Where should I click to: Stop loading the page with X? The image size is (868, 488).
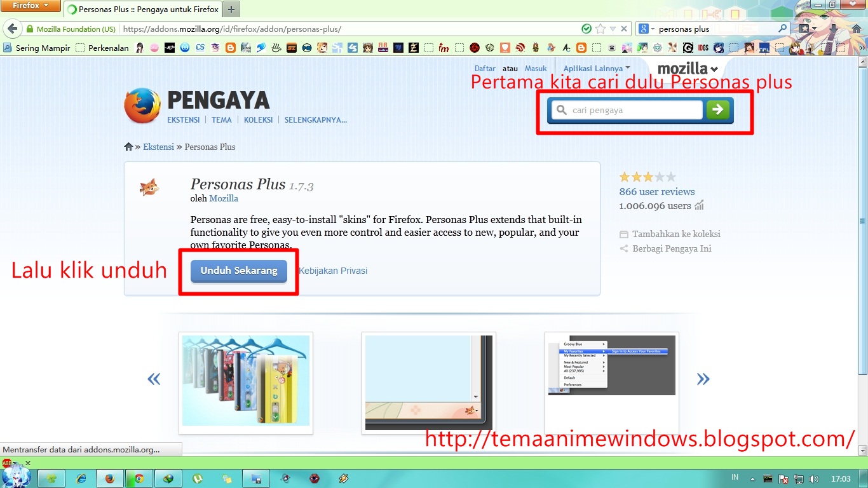pos(624,29)
